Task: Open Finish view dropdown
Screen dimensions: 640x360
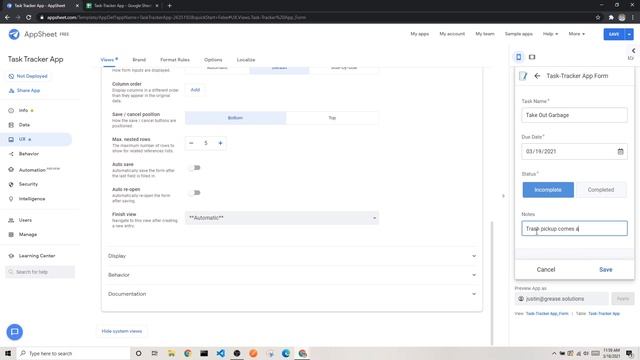Action: (282, 218)
